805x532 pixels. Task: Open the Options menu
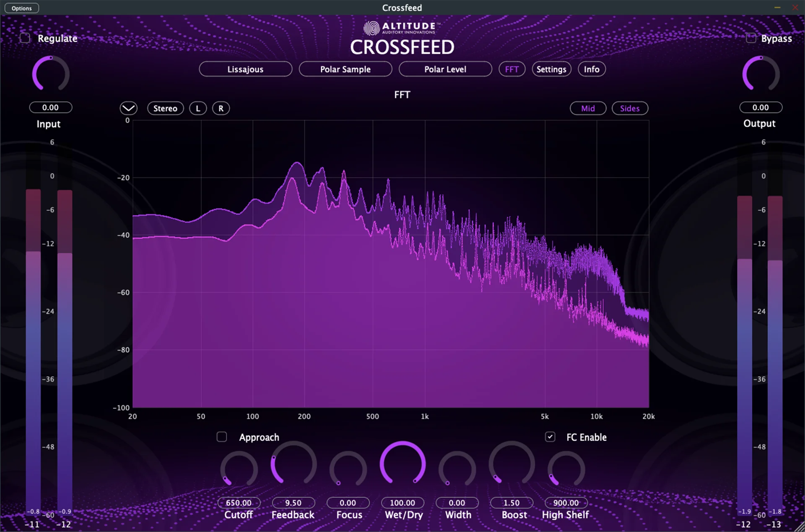(x=21, y=8)
